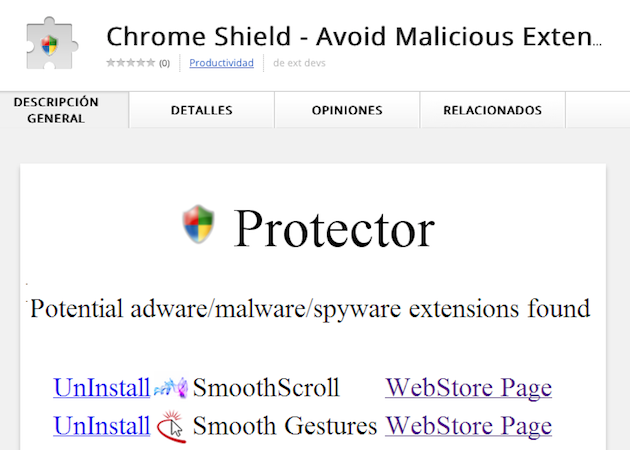Click the Protector heading text

(x=334, y=228)
